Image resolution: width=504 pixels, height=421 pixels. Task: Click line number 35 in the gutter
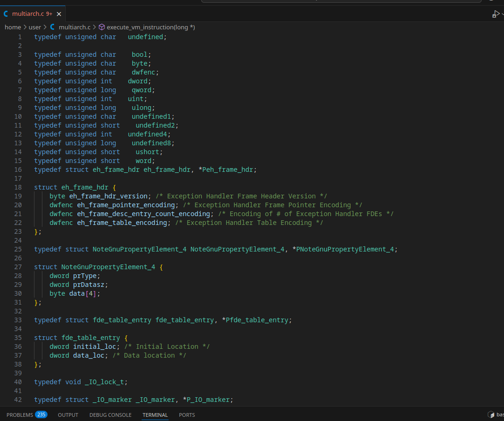pyautogui.click(x=18, y=338)
